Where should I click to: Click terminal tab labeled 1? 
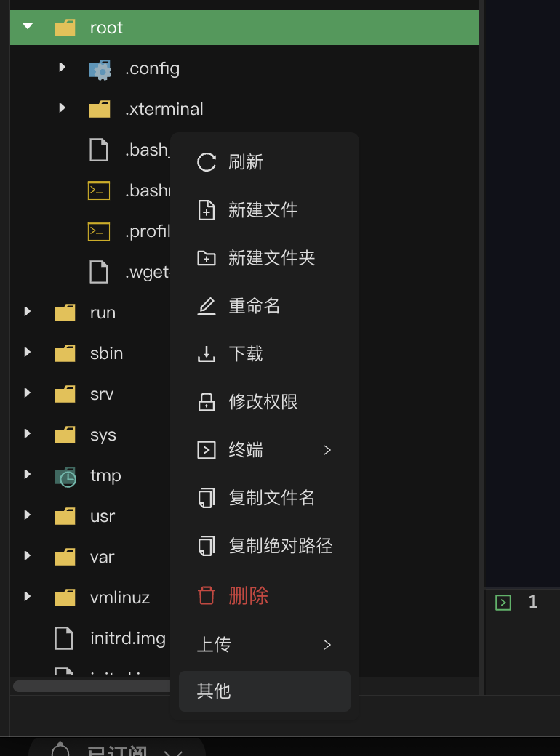532,602
